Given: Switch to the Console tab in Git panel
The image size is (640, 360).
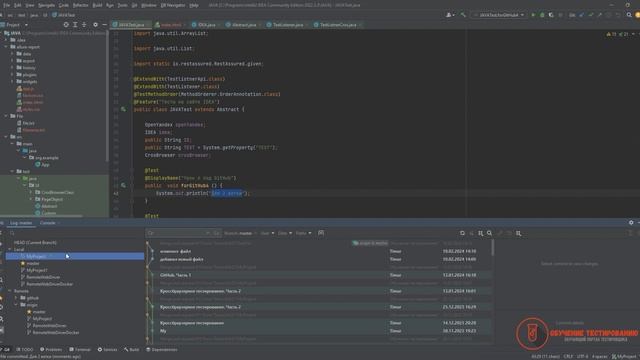Looking at the screenshot, I should click(48, 223).
